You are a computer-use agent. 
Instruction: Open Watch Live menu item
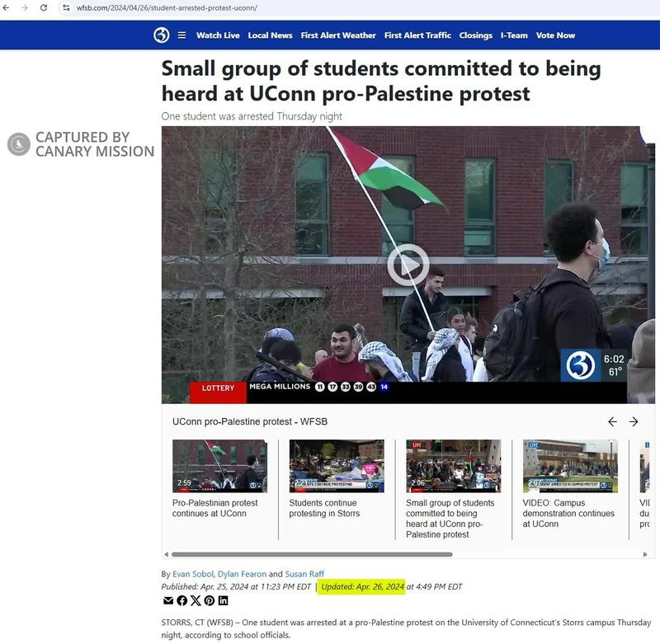(x=218, y=35)
